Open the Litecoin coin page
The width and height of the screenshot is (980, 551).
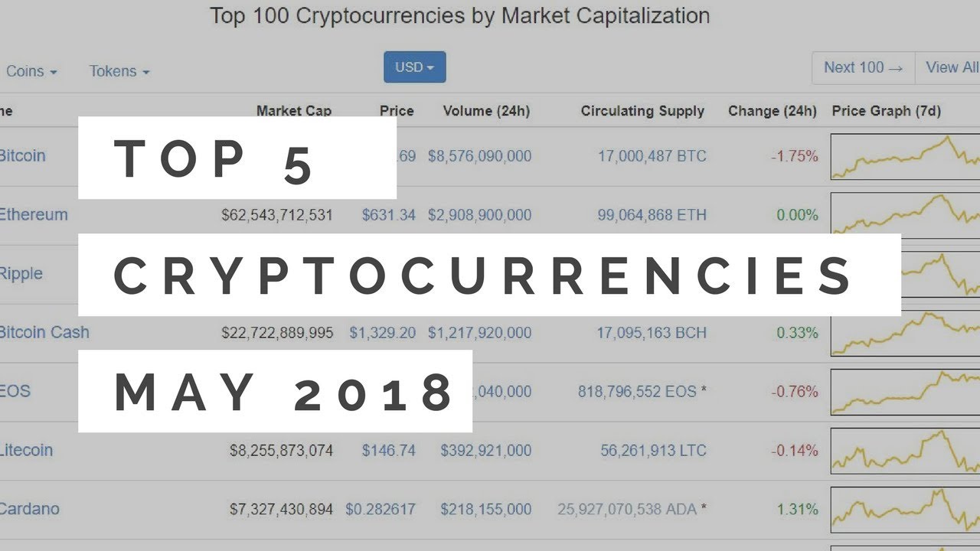coord(26,450)
